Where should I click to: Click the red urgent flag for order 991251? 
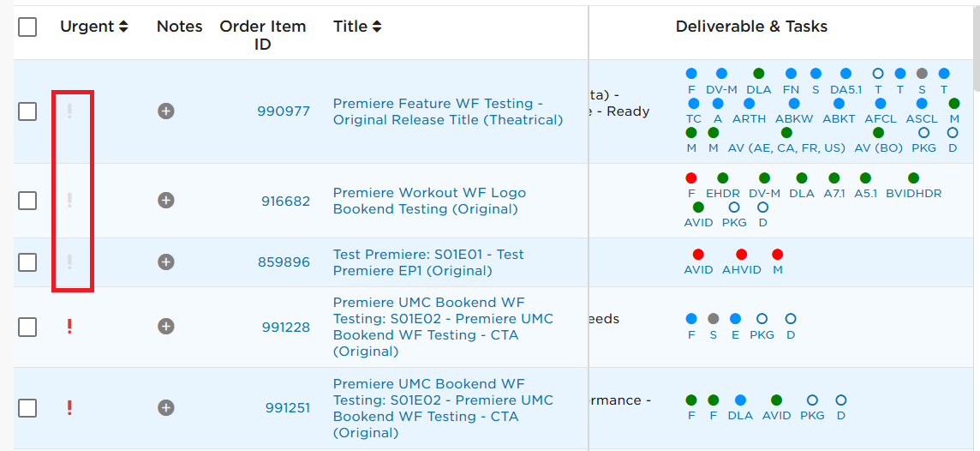pos(70,408)
